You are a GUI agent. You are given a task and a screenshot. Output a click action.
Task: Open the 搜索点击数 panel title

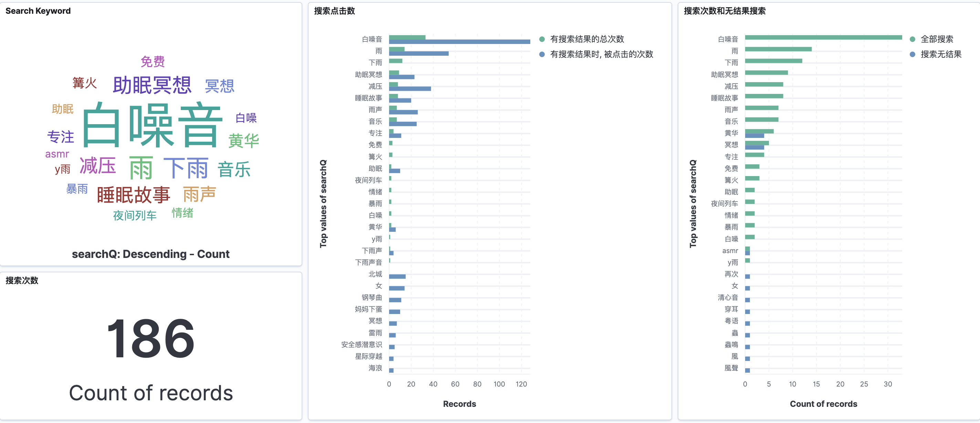pyautogui.click(x=334, y=11)
